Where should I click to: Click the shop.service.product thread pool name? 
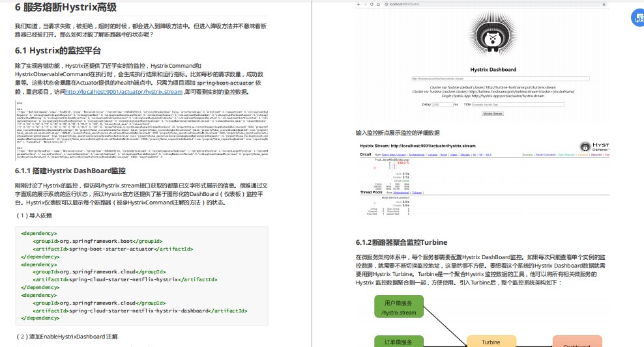396,198
